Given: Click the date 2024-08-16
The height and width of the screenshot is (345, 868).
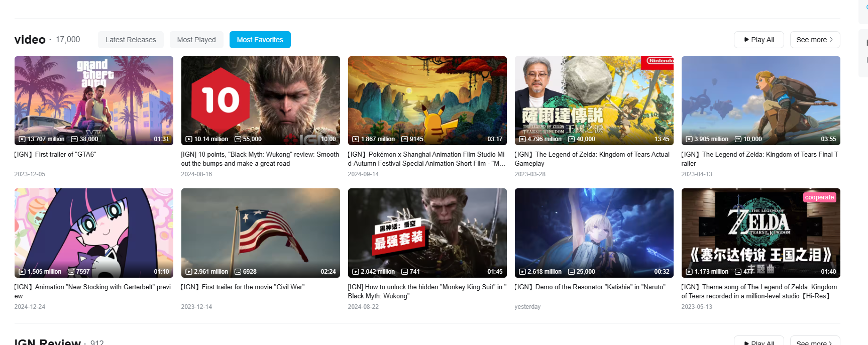Looking at the screenshot, I should click(196, 174).
